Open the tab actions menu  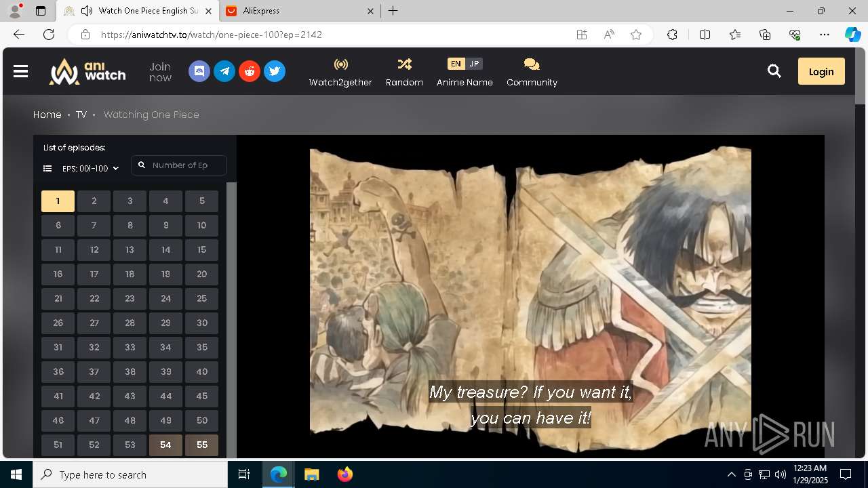(41, 11)
